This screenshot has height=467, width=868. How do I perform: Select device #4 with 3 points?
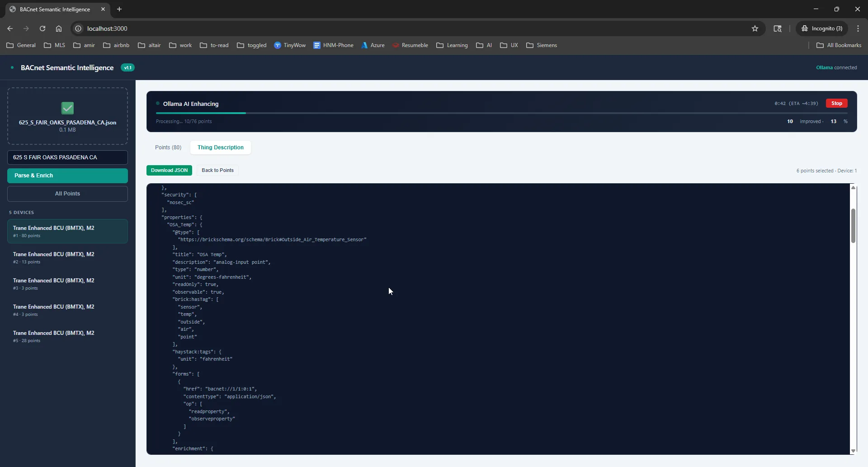pyautogui.click(x=67, y=310)
